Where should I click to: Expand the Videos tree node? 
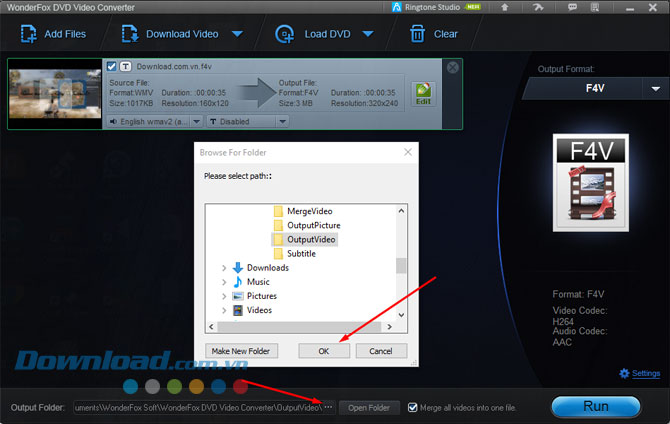coord(224,310)
